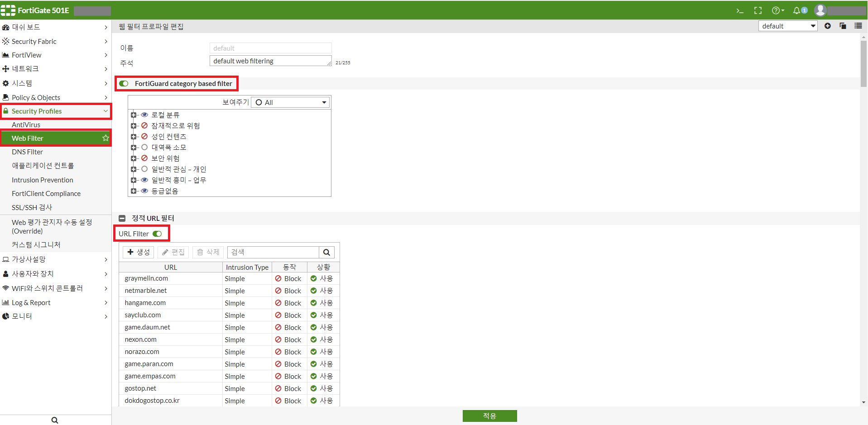Image resolution: width=868 pixels, height=425 pixels.
Task: Click block icon for 잠재적으로 위험 category
Action: point(144,126)
